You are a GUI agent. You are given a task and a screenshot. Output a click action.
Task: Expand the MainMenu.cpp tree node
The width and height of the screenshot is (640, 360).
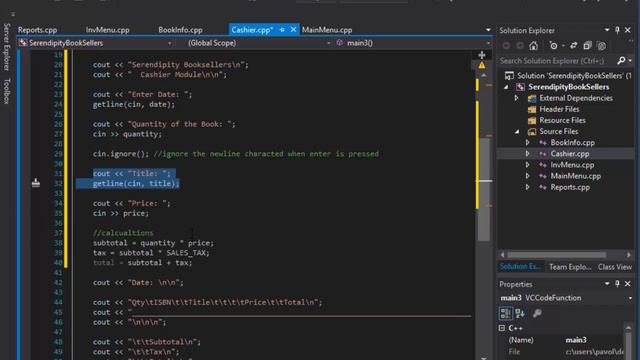click(x=527, y=176)
